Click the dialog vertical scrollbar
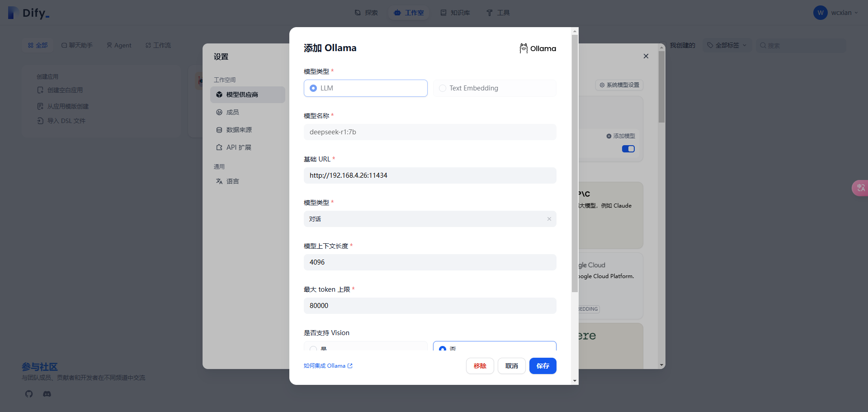The image size is (868, 412). coord(575,163)
